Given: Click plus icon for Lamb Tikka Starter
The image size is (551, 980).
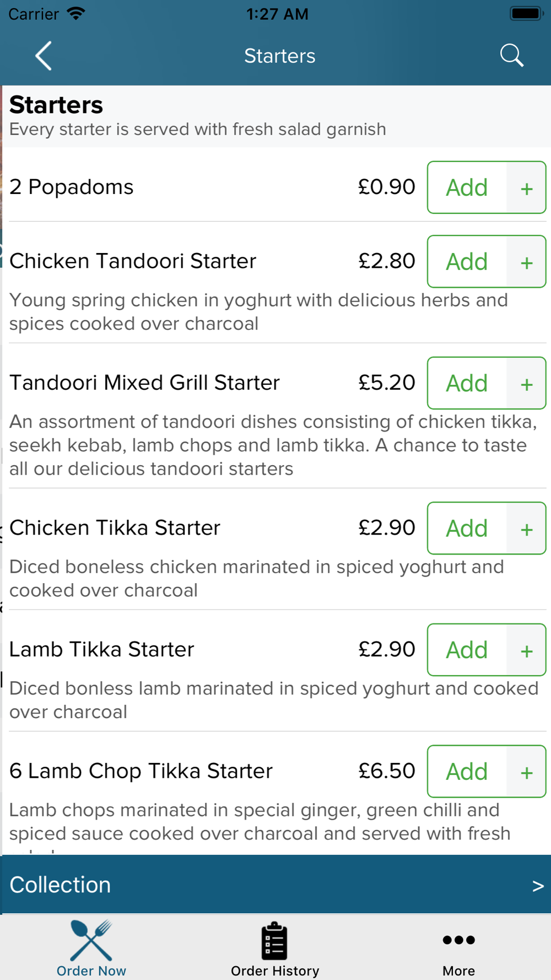Looking at the screenshot, I should (x=526, y=650).
